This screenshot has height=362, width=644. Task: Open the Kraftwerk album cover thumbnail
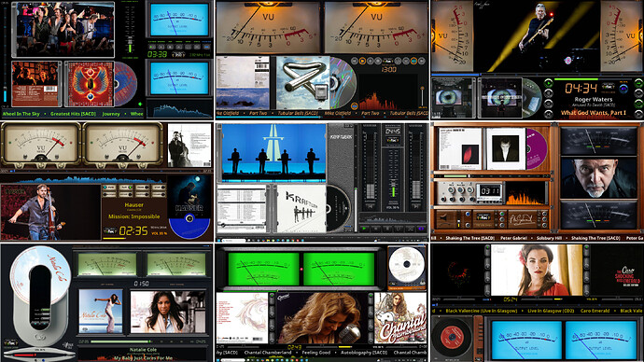point(301,208)
